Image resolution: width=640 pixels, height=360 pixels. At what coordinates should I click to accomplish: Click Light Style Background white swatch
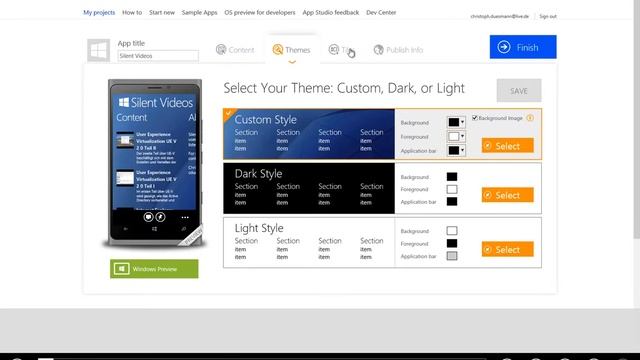[452, 231]
